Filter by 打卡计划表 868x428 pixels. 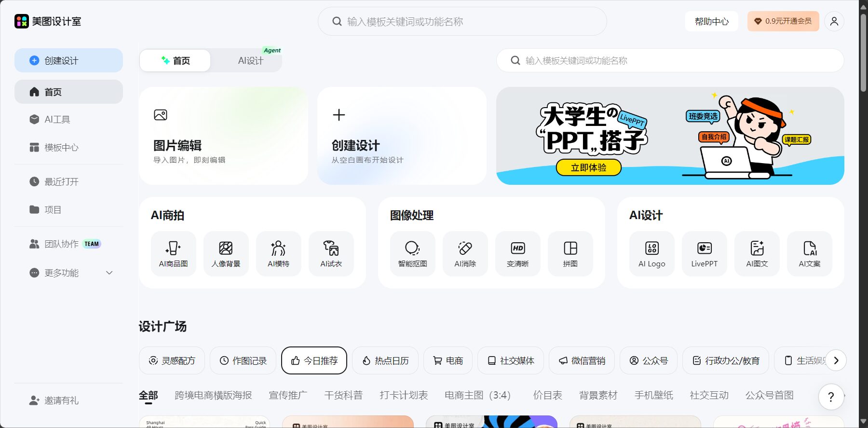point(404,395)
